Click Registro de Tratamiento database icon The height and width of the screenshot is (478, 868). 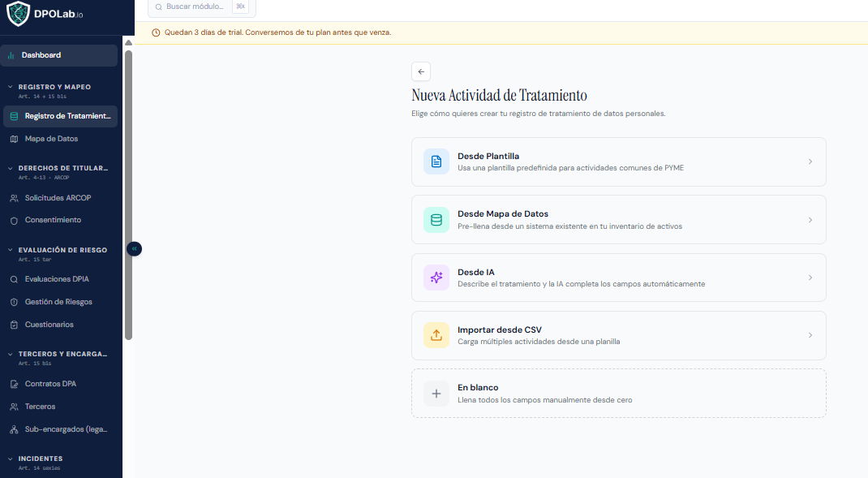coord(14,116)
